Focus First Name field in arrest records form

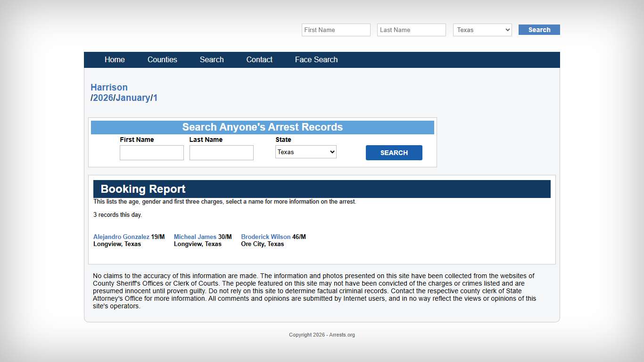[151, 153]
